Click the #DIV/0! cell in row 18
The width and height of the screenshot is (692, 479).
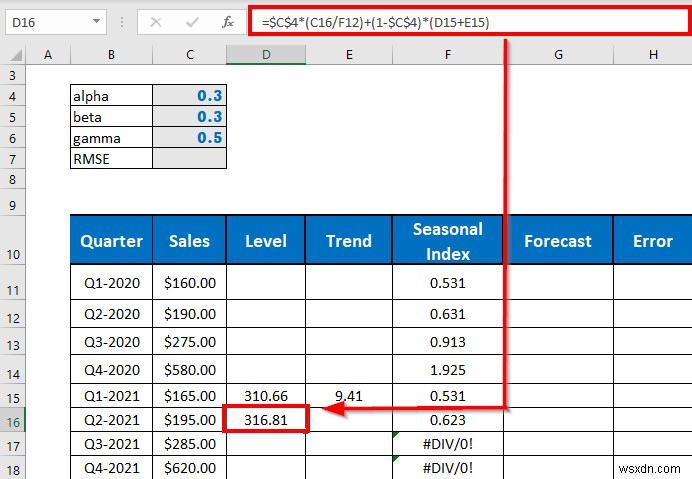pyautogui.click(x=448, y=468)
